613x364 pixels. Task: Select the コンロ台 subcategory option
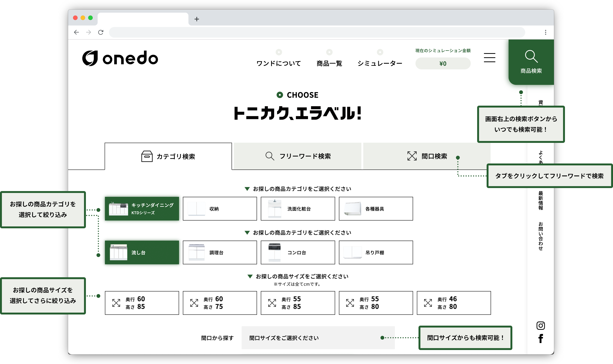tap(298, 252)
